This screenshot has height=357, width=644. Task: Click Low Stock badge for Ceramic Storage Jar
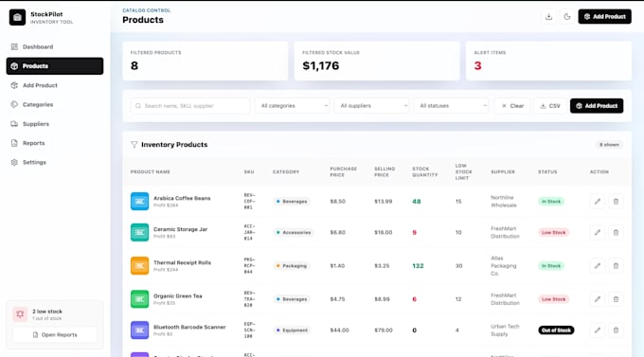[x=554, y=233]
